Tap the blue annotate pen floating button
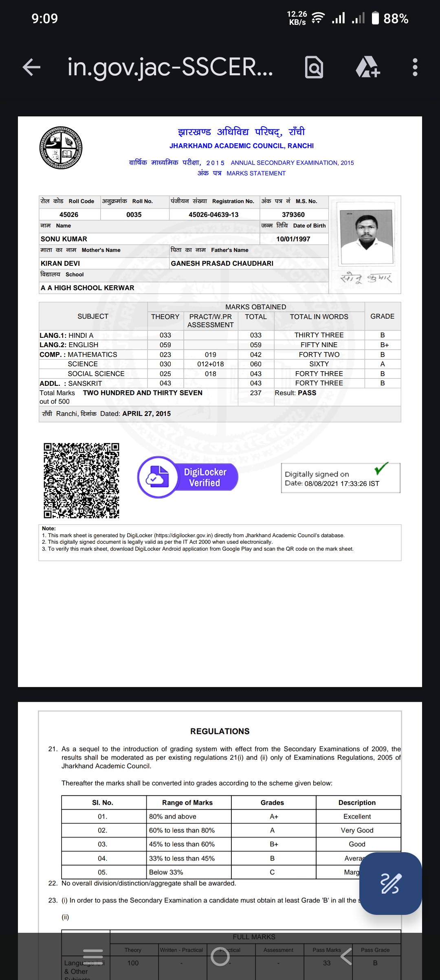Viewport: 440px width, 980px height. point(390,884)
